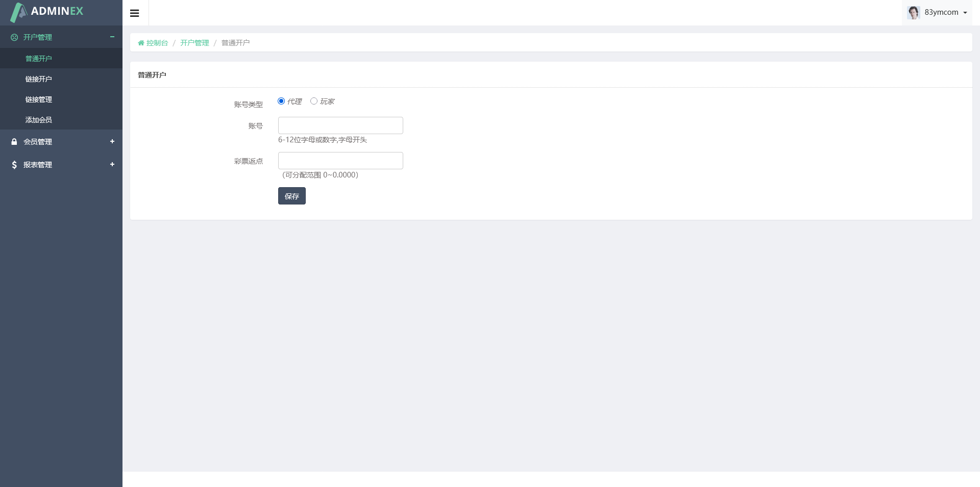Select the 会员管理 sidebar menu
Viewport: 980px width, 487px height.
pos(61,142)
